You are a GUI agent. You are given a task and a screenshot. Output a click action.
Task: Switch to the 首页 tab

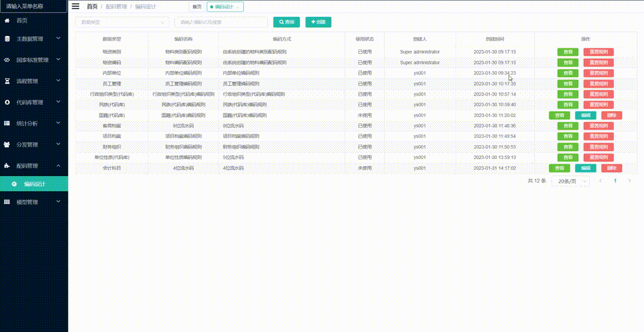point(197,7)
